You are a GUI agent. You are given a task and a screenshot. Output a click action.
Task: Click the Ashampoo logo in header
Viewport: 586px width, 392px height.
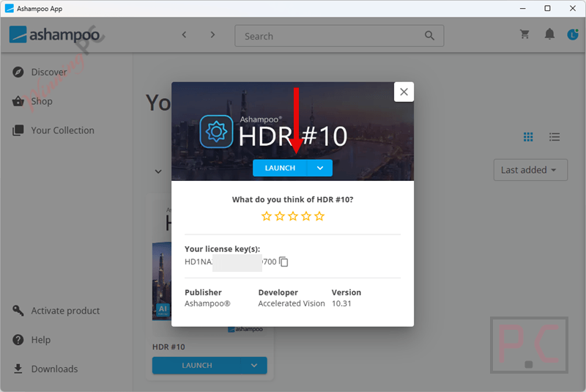pos(54,34)
